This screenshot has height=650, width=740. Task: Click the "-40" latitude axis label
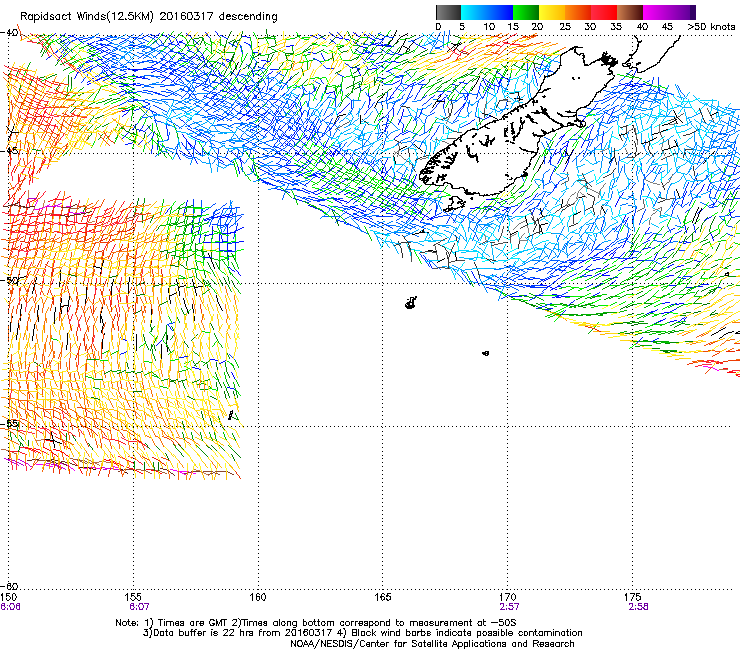click(9, 33)
